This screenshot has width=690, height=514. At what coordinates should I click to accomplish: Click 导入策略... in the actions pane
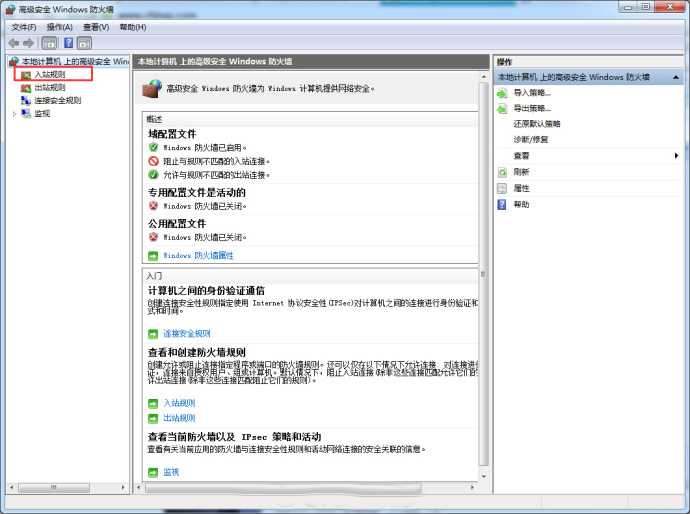pos(532,93)
